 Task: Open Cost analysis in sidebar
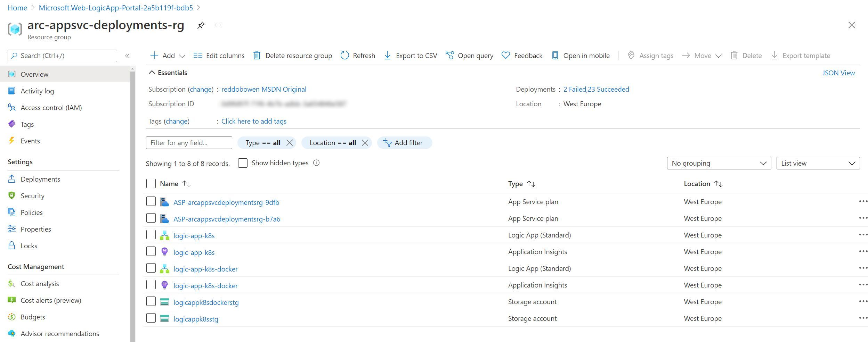pyautogui.click(x=40, y=284)
